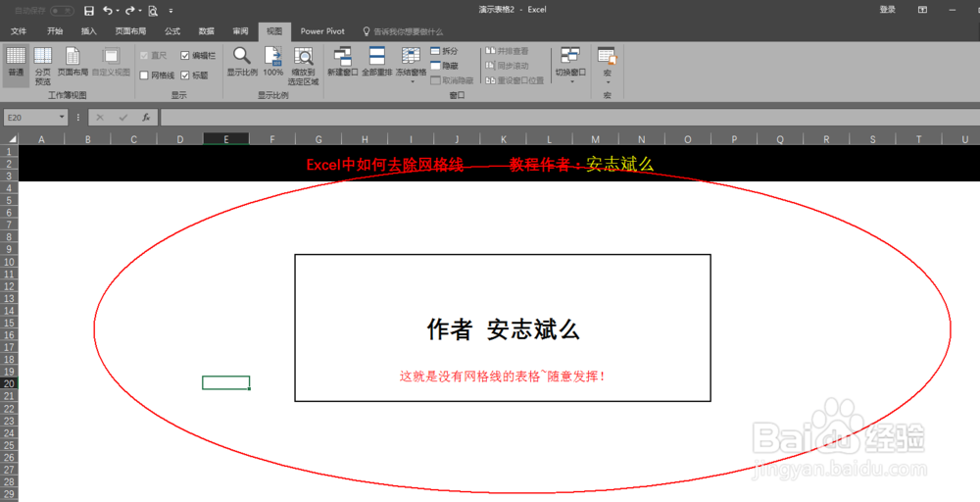Click Synchronous Scrolling (同步滚动)
Viewport: 980px width, 502px height.
[x=507, y=66]
